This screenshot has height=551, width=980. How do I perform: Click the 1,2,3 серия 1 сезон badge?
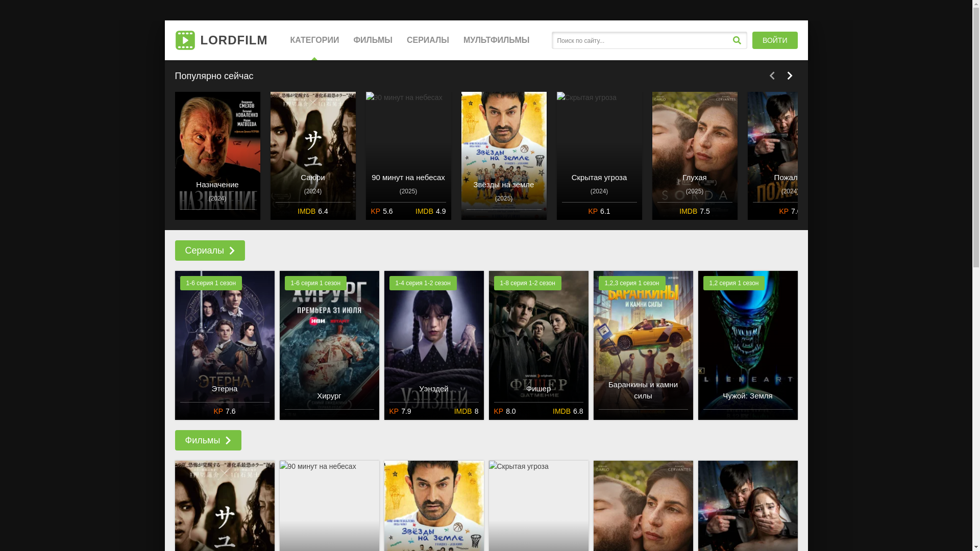tap(632, 283)
